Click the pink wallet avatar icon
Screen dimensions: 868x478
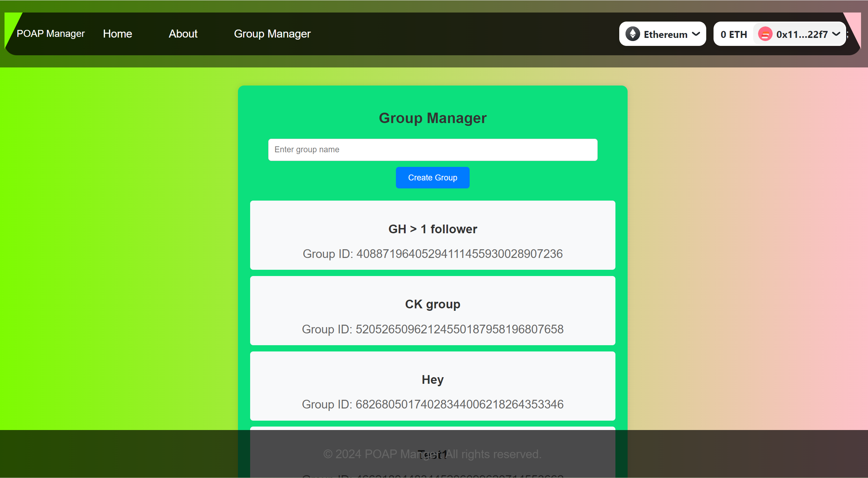click(x=764, y=34)
